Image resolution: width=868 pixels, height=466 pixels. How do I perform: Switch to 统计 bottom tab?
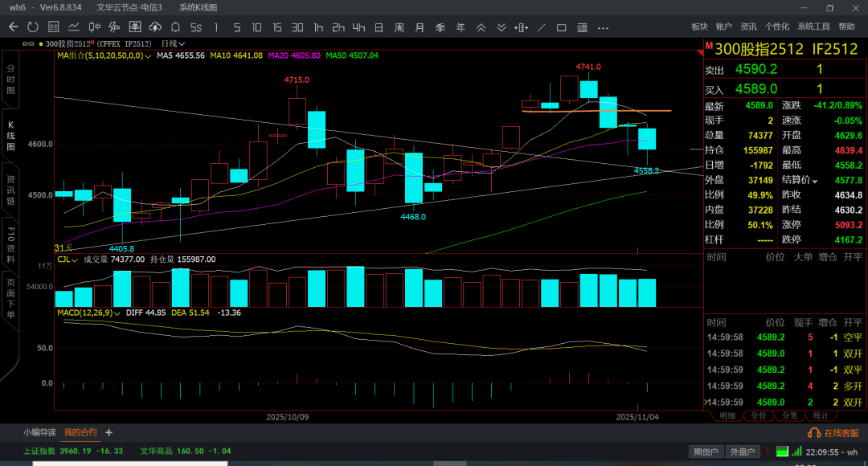click(821, 415)
